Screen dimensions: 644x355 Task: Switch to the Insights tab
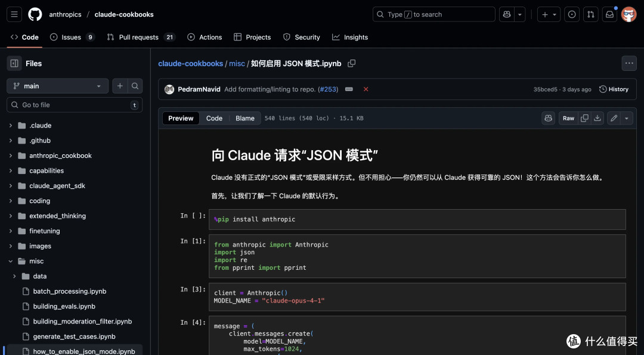350,37
